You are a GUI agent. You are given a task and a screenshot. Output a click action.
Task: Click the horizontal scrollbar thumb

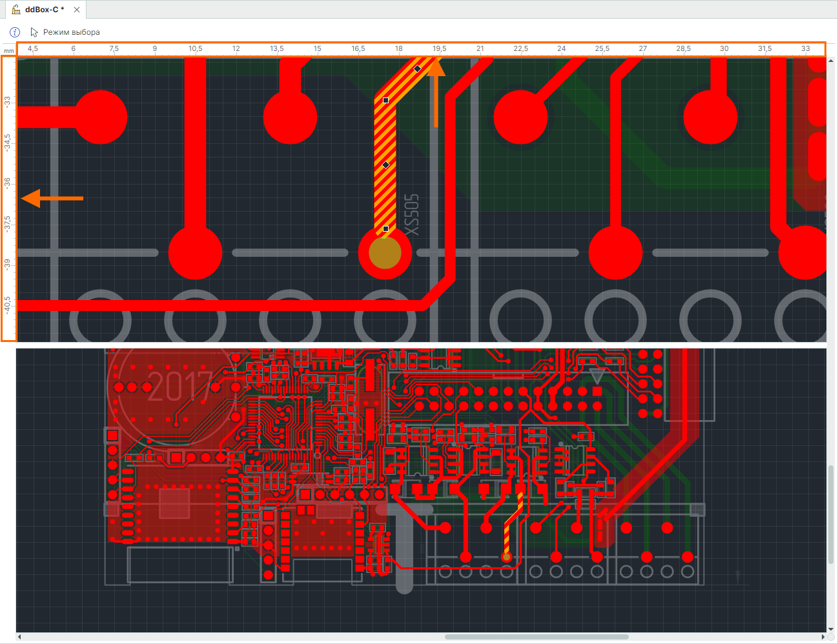pos(537,637)
